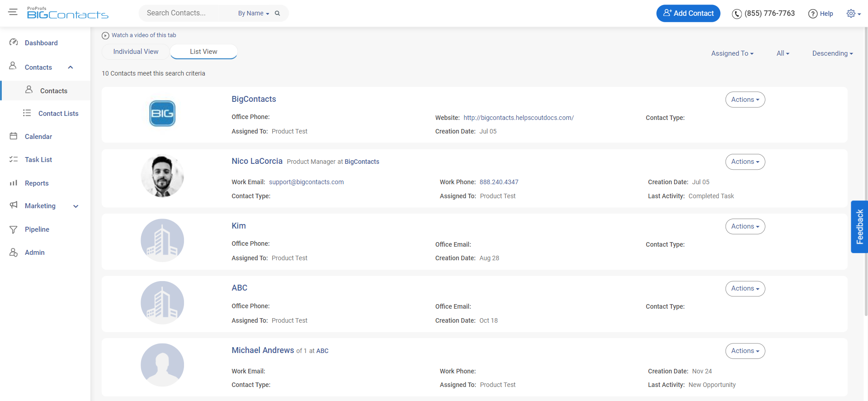This screenshot has height=401, width=868.
Task: Open the All filter dropdown
Action: 783,53
